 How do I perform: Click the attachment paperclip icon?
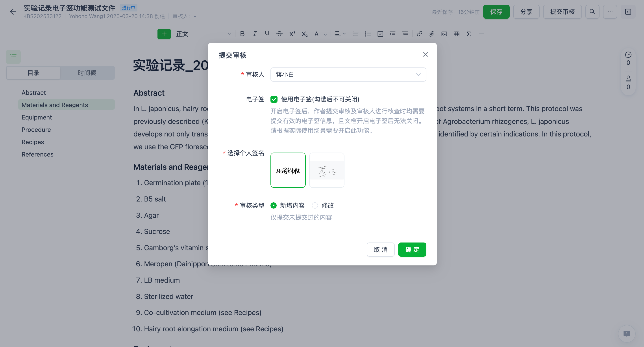(x=432, y=34)
